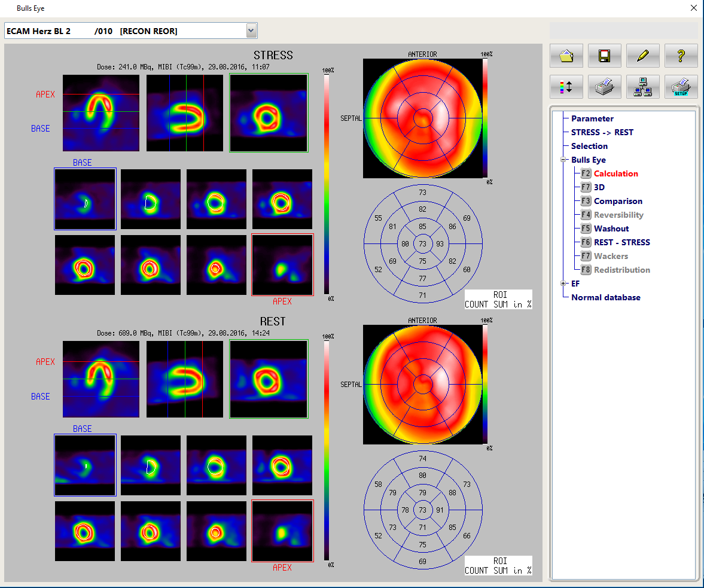Viewport: 704px width, 588px height.
Task: Click the network computers icon
Action: click(642, 87)
